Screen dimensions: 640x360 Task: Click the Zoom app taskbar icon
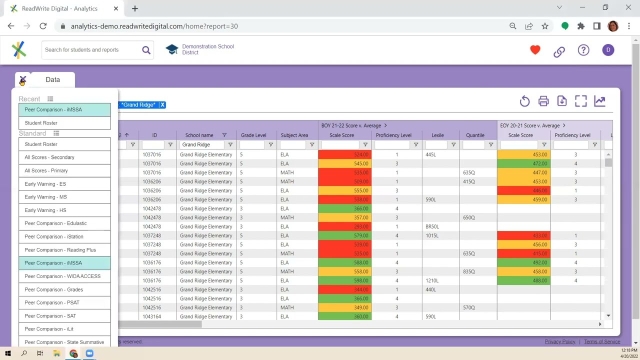(89, 353)
